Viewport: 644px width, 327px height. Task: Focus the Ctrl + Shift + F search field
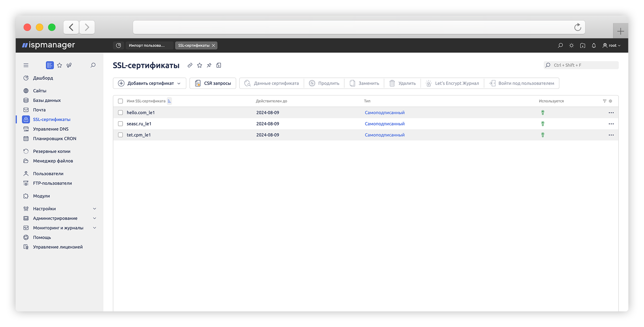coord(581,65)
